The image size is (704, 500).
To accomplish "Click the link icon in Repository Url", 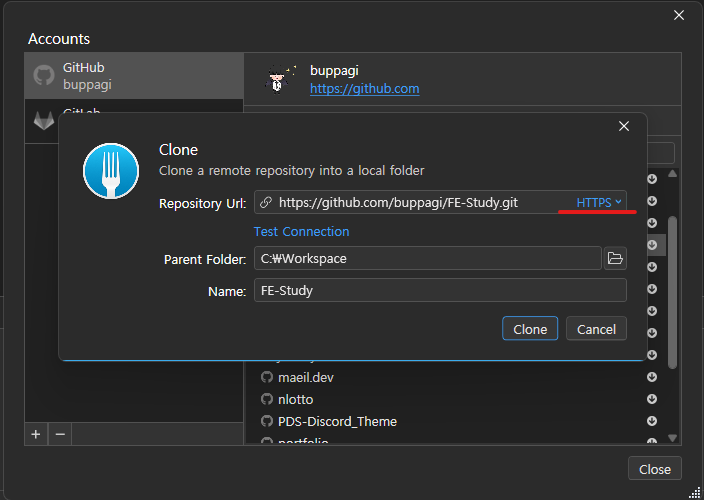I will point(266,202).
